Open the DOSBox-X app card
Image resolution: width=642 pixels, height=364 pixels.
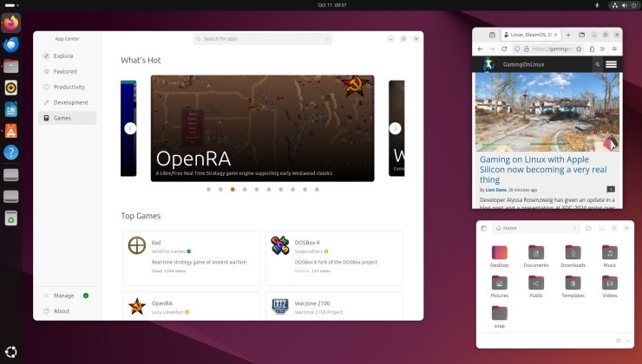(x=334, y=258)
